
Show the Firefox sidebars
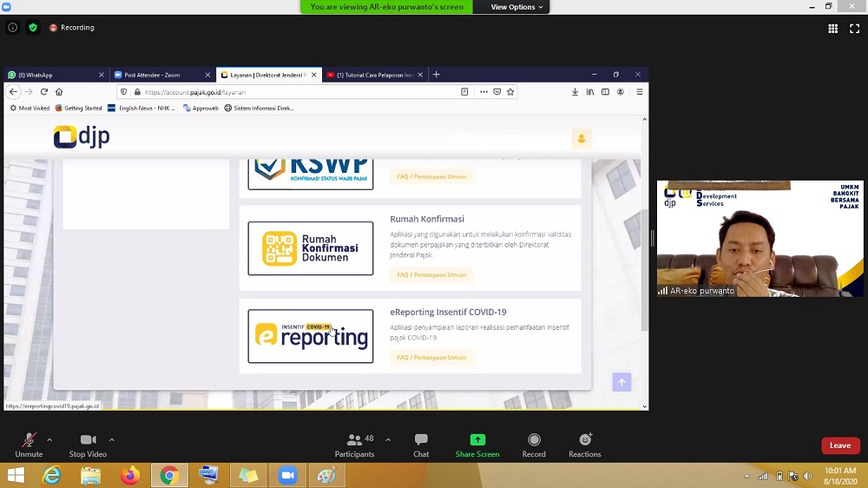coord(605,92)
